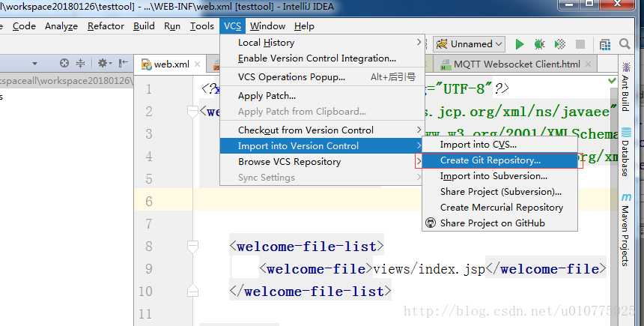644x326 pixels.
Task: Switch to MQTT Websocket Client.html tab
Action: [x=517, y=64]
